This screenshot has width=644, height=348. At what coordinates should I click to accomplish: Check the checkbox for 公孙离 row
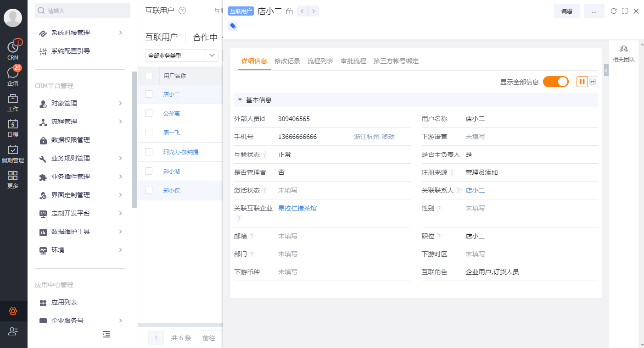coord(149,113)
